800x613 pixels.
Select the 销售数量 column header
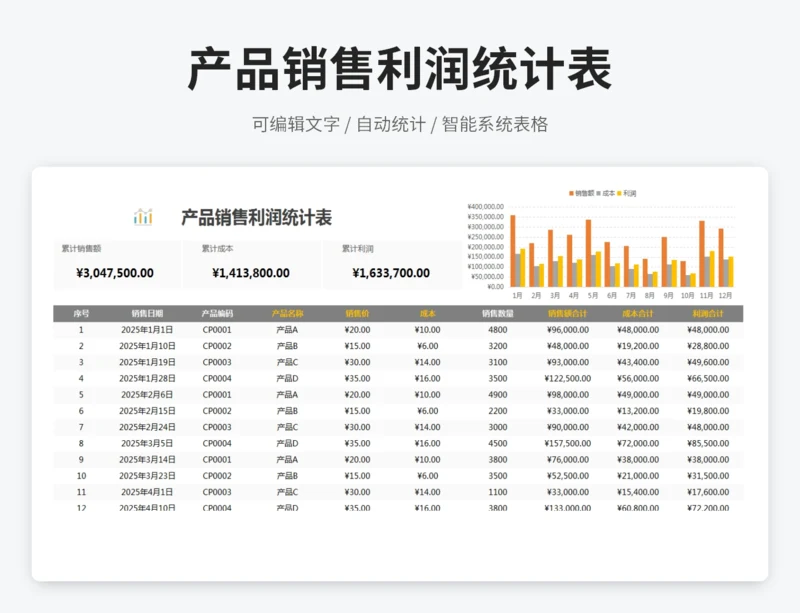coord(497,313)
